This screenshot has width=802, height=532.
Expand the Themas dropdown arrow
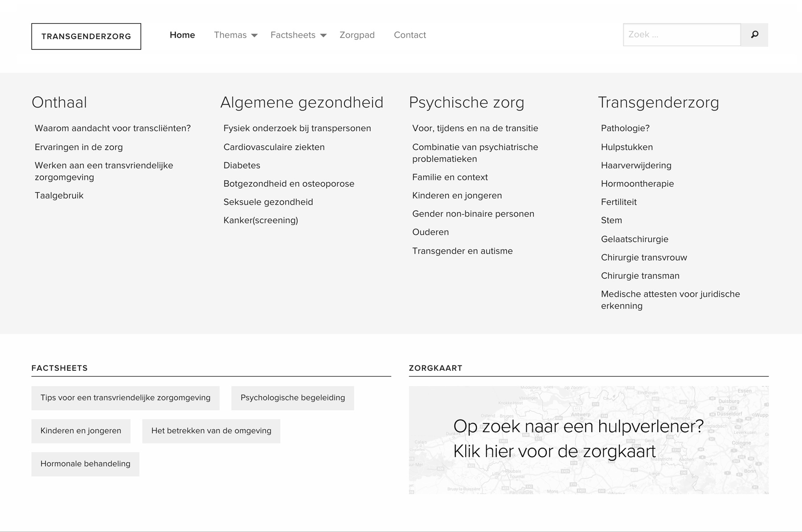[x=254, y=36]
